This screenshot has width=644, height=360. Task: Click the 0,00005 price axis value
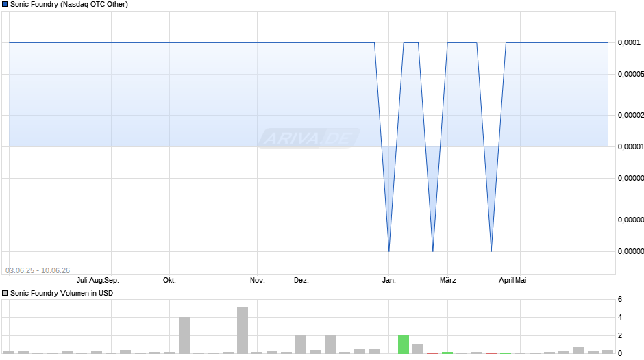(x=631, y=74)
